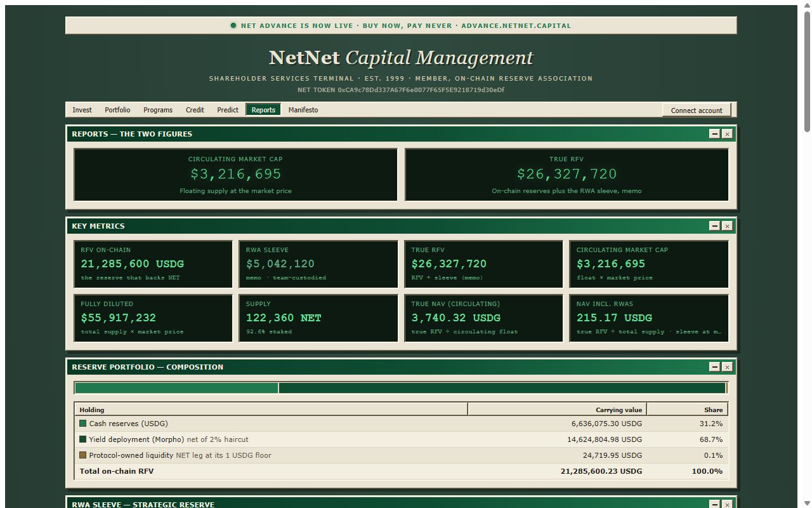Viewport: 812px width, 508px height.
Task: Click the Carrying value column header
Action: (557, 410)
